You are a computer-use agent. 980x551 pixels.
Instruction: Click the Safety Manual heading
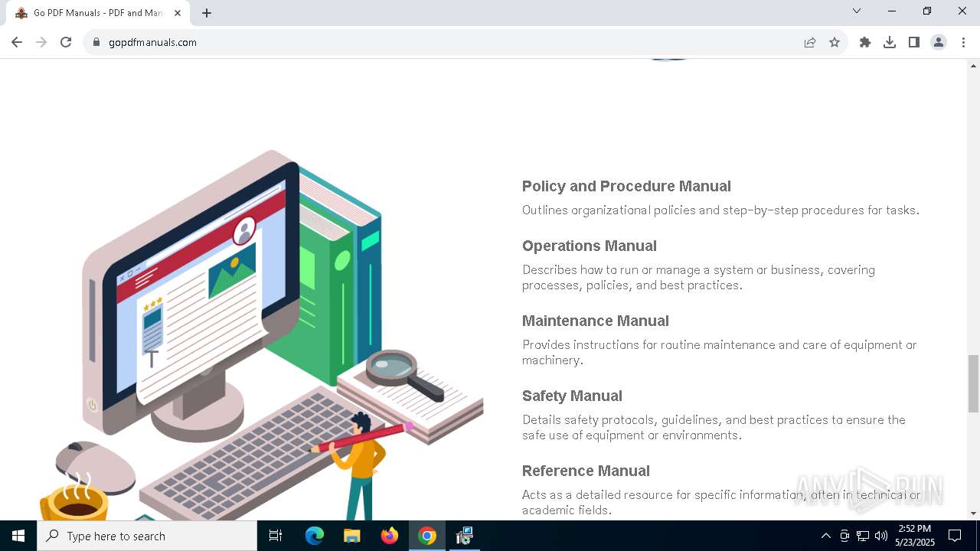[572, 396]
